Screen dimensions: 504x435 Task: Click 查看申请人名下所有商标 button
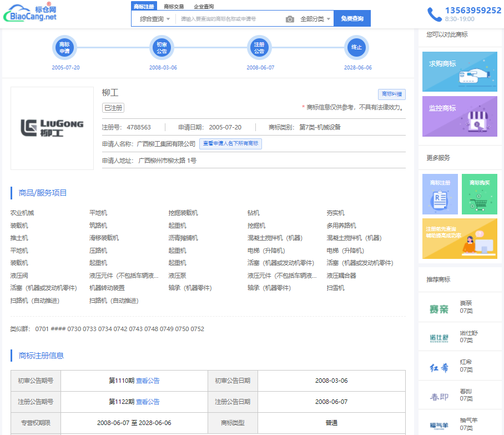pyautogui.click(x=230, y=143)
